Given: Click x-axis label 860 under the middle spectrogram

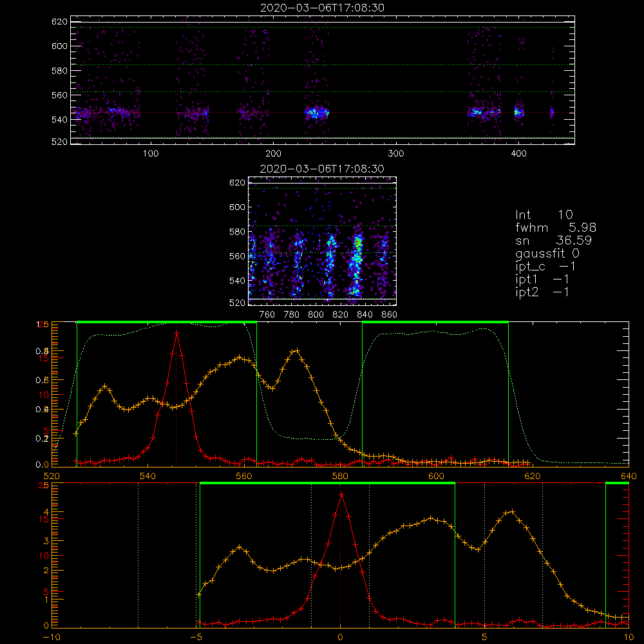Looking at the screenshot, I should [x=390, y=315].
